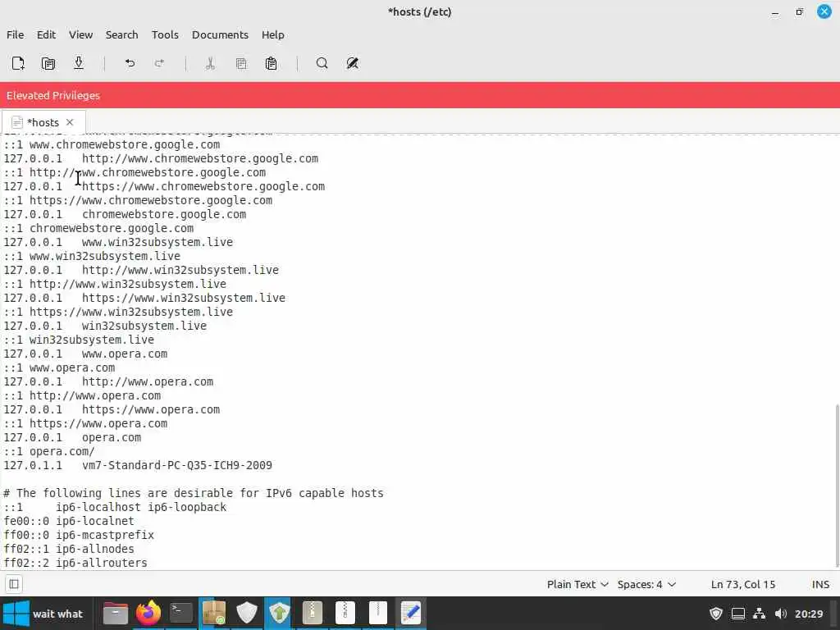Image resolution: width=840 pixels, height=630 pixels.
Task: Copy selection using toolbar icon
Action: (241, 63)
